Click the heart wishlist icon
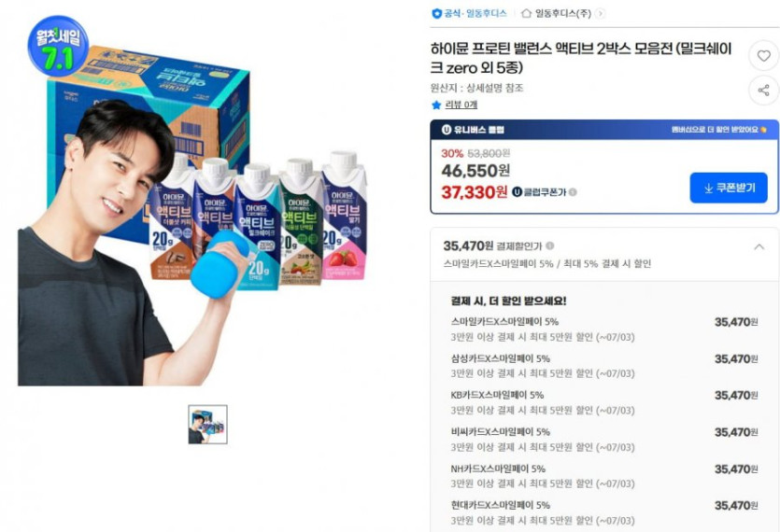Viewport: 780px width, 532px height. (763, 56)
